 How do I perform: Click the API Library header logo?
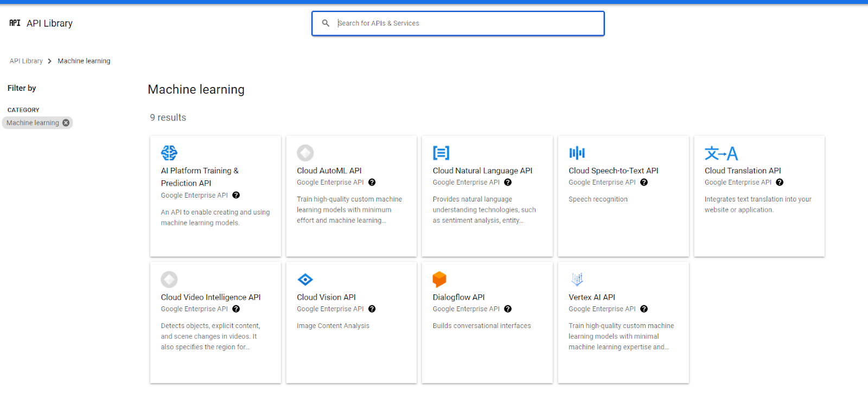click(15, 23)
